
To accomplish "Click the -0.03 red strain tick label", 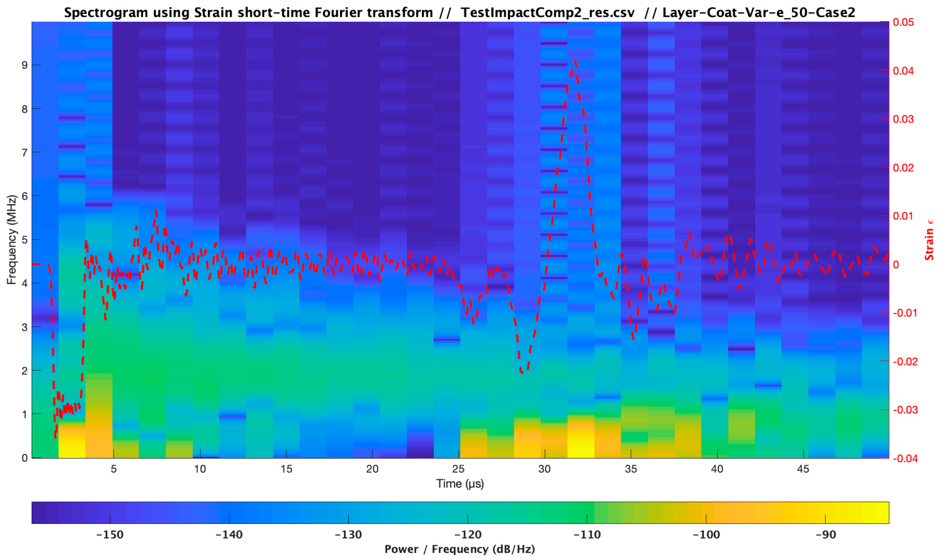I will [905, 410].
